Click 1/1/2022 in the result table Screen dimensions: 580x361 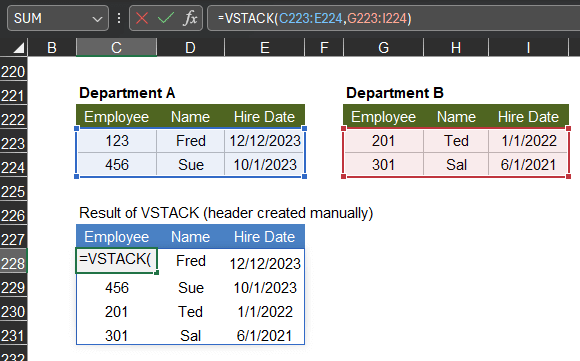265,311
